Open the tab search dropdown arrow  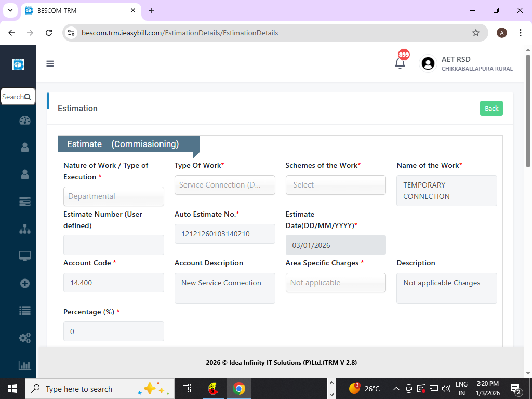pos(10,10)
